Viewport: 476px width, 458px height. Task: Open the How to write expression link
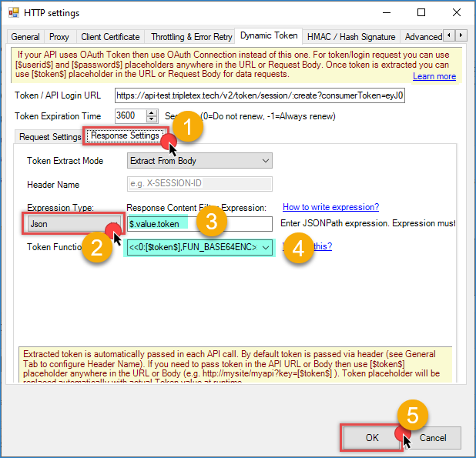[x=330, y=207]
